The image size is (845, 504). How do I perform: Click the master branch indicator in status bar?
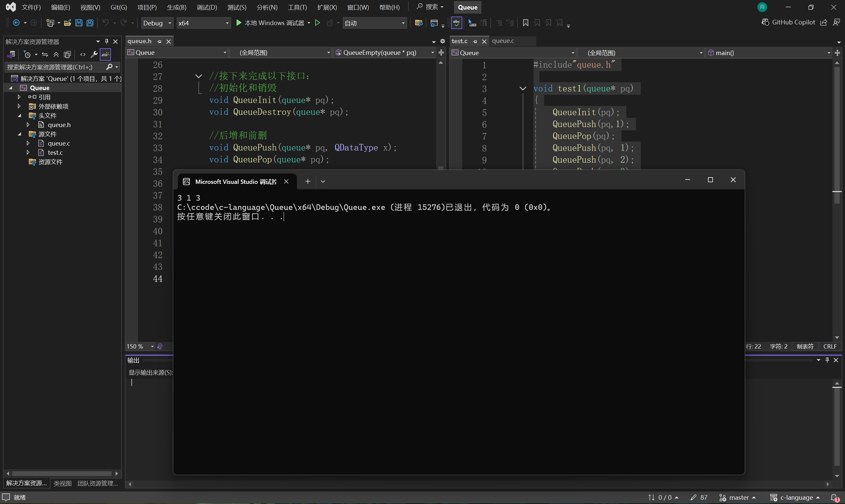pos(738,497)
